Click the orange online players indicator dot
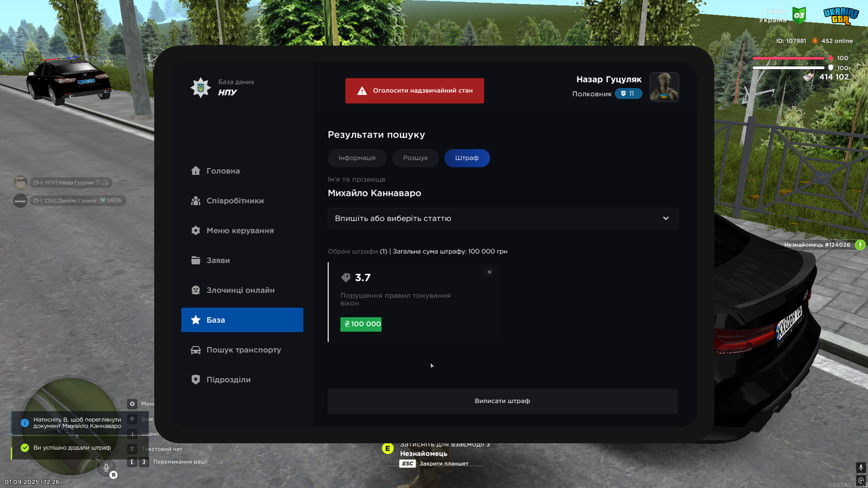Viewport: 868px width, 488px height. [815, 41]
